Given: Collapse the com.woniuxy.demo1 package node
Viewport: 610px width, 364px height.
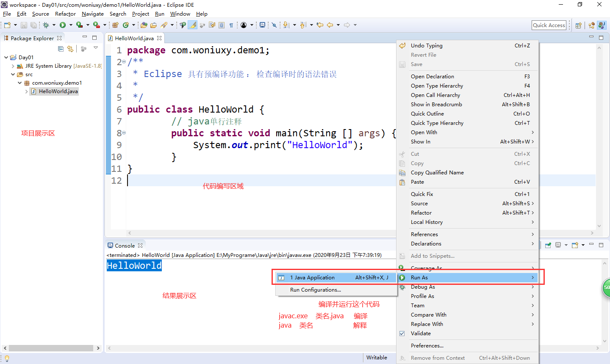Looking at the screenshot, I should coord(19,83).
